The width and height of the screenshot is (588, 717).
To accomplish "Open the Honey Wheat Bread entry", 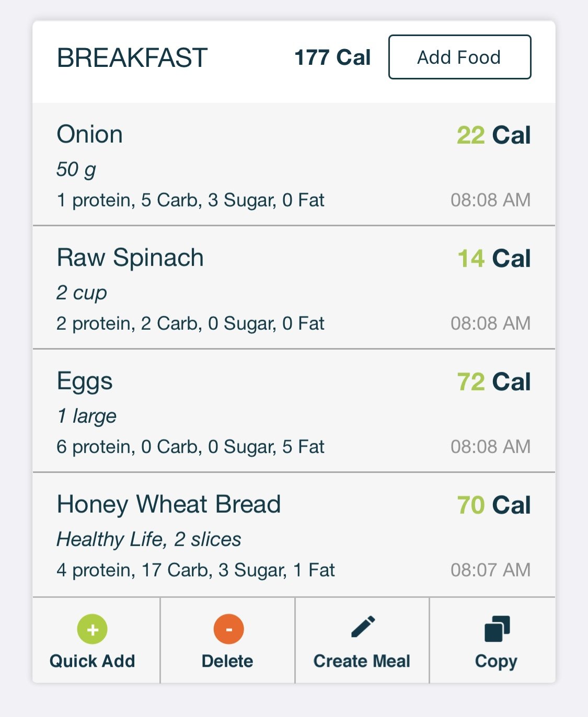I will [x=294, y=535].
